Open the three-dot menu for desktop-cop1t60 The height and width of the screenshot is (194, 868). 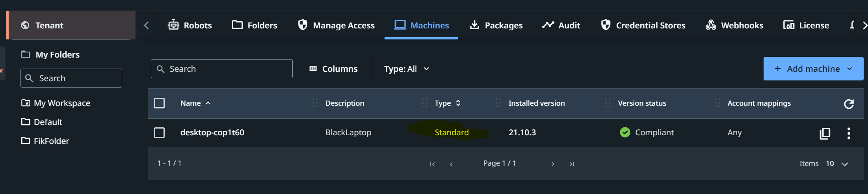tap(849, 133)
